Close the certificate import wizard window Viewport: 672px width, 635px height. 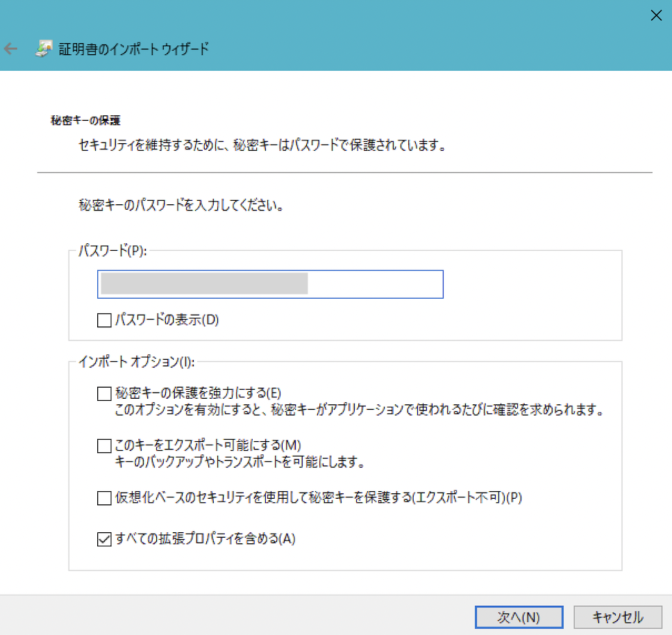(655, 16)
